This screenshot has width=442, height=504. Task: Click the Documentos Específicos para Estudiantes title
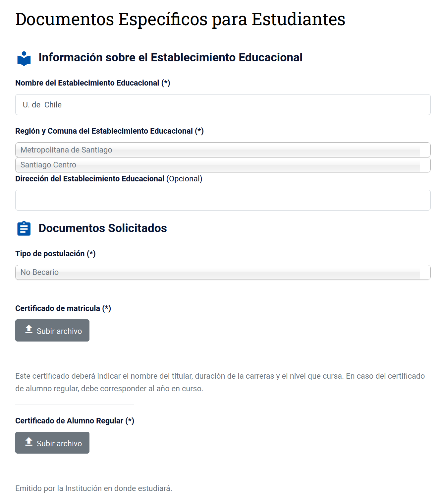180,19
